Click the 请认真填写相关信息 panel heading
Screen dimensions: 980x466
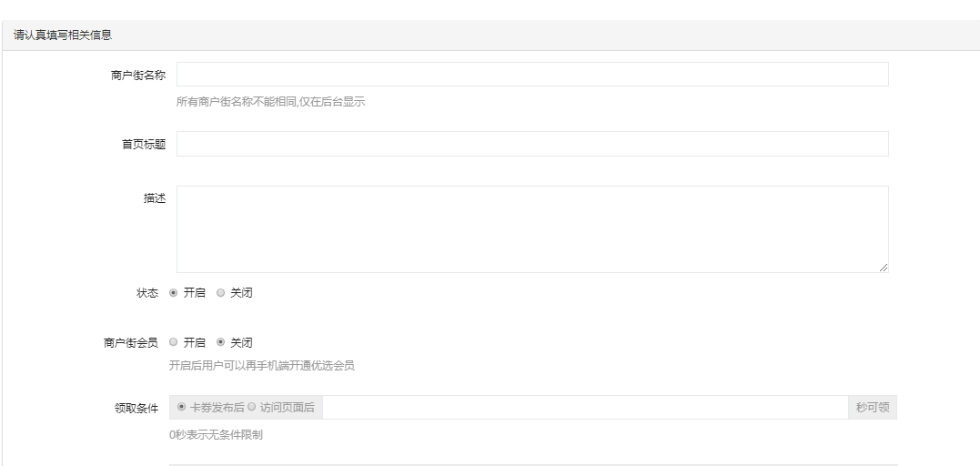coord(63,35)
